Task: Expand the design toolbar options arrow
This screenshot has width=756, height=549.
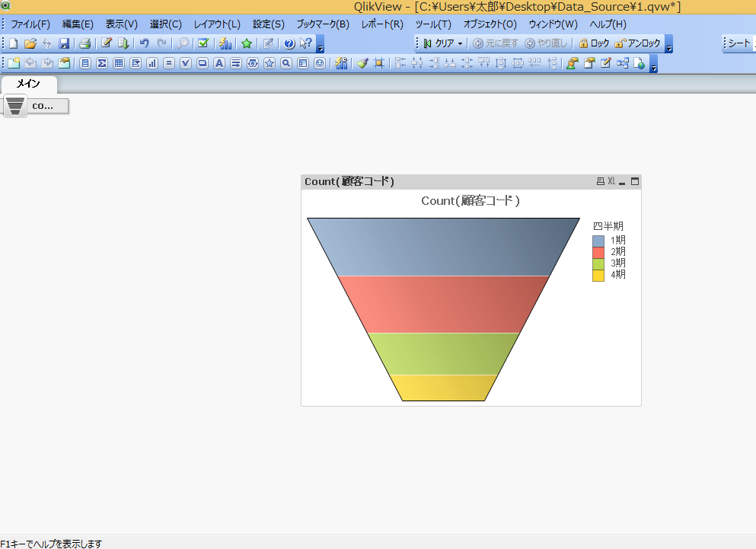Action: [x=654, y=64]
